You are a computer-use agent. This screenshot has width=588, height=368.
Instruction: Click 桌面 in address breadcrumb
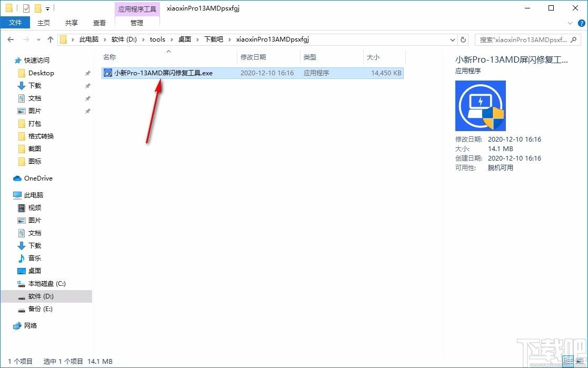click(x=184, y=39)
